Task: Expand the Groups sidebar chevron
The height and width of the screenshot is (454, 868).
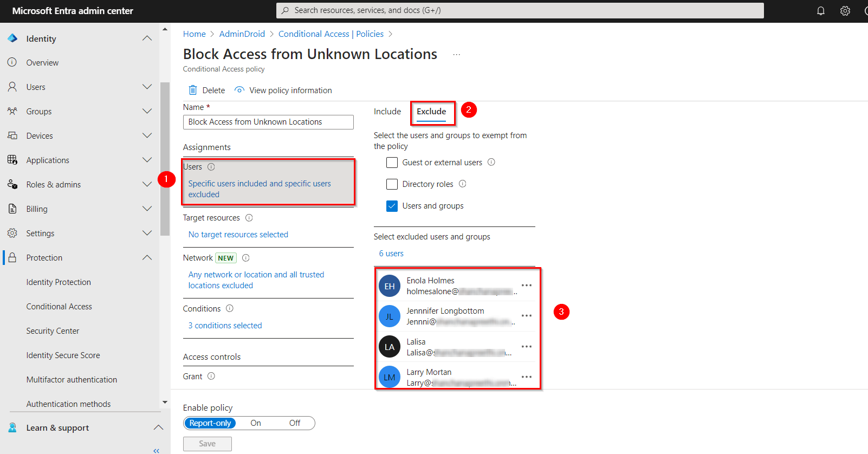Action: click(x=147, y=111)
